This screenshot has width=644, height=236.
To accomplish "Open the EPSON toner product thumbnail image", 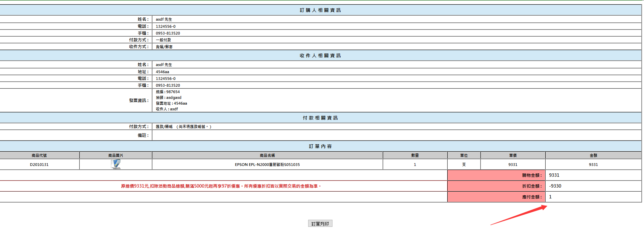I will click(116, 164).
